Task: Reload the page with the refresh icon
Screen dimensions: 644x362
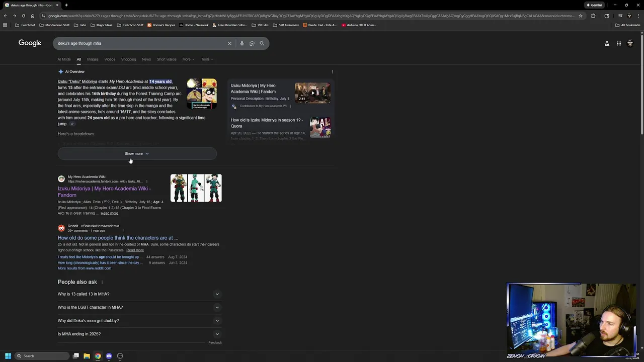Action: point(23,16)
